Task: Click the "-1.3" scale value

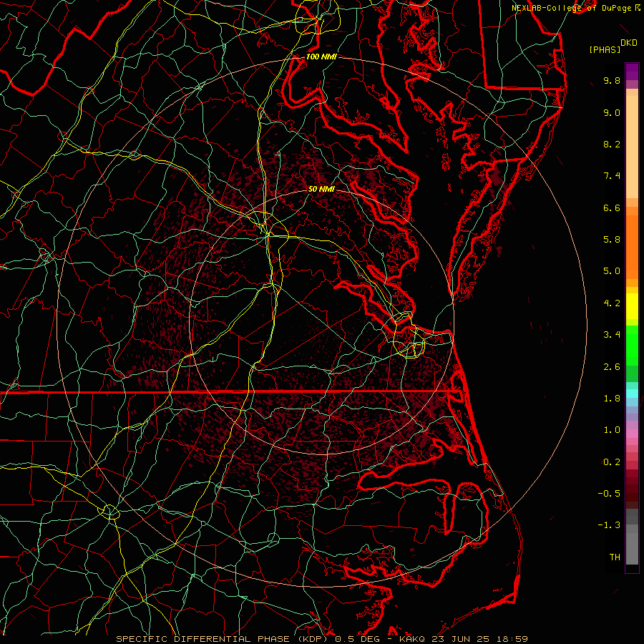Action: point(609,525)
